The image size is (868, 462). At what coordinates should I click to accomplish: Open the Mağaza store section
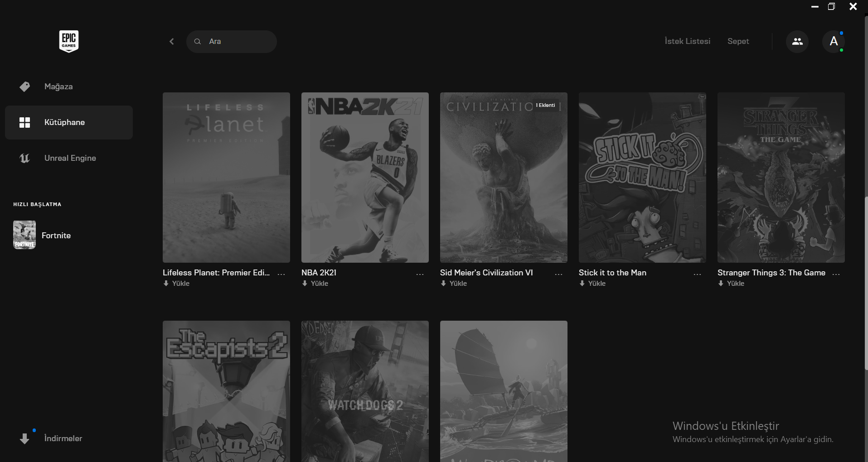pyautogui.click(x=69, y=87)
